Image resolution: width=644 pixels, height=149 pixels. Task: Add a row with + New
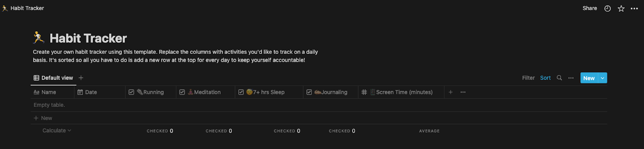point(43,118)
